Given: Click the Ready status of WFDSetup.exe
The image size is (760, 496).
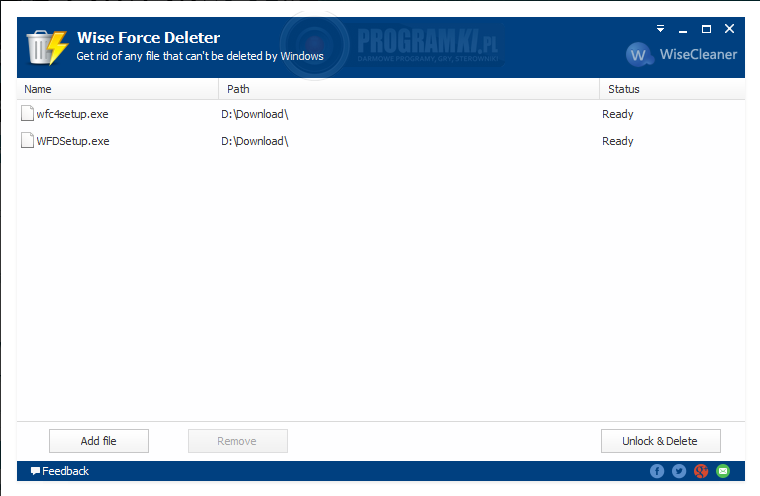Looking at the screenshot, I should point(618,141).
